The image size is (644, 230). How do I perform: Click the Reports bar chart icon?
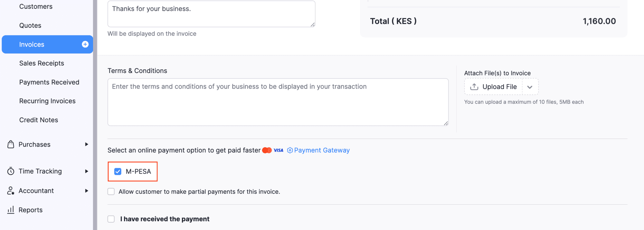pyautogui.click(x=11, y=210)
